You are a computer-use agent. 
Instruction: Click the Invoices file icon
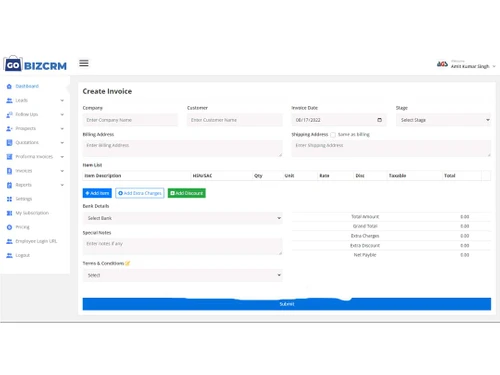[9, 171]
